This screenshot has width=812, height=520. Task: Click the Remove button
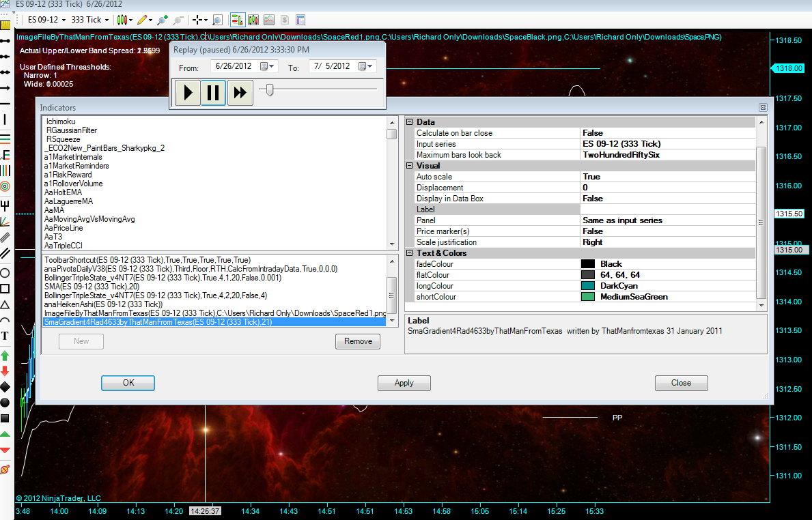358,341
